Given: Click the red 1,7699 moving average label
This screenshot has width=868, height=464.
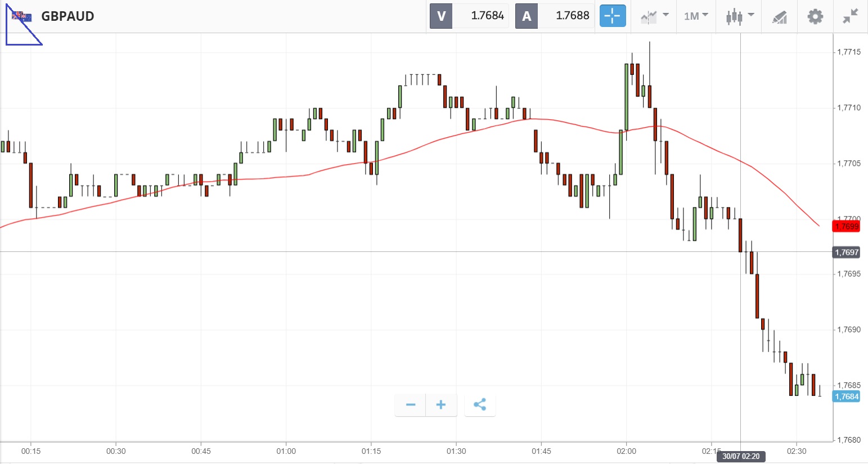Looking at the screenshot, I should tap(847, 227).
